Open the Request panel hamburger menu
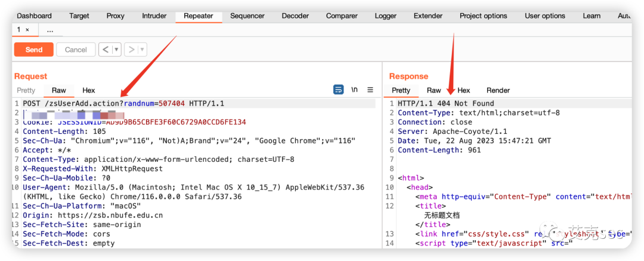644x261 pixels. pyautogui.click(x=370, y=90)
